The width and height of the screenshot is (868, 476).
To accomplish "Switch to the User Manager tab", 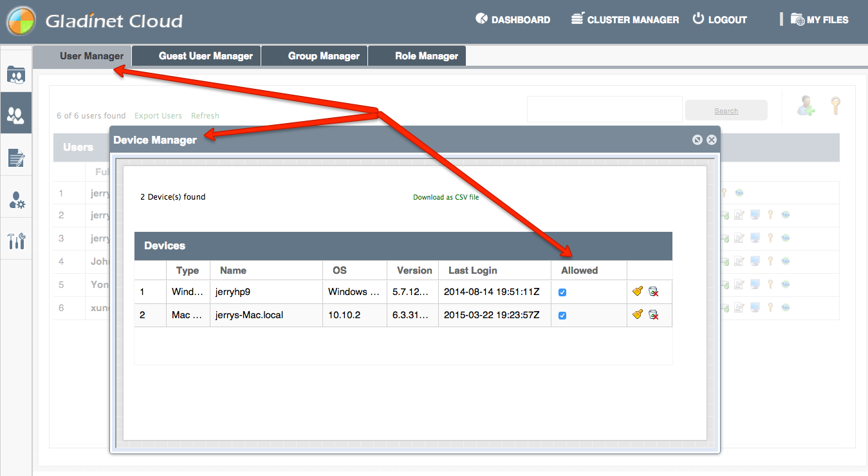I will coord(82,56).
